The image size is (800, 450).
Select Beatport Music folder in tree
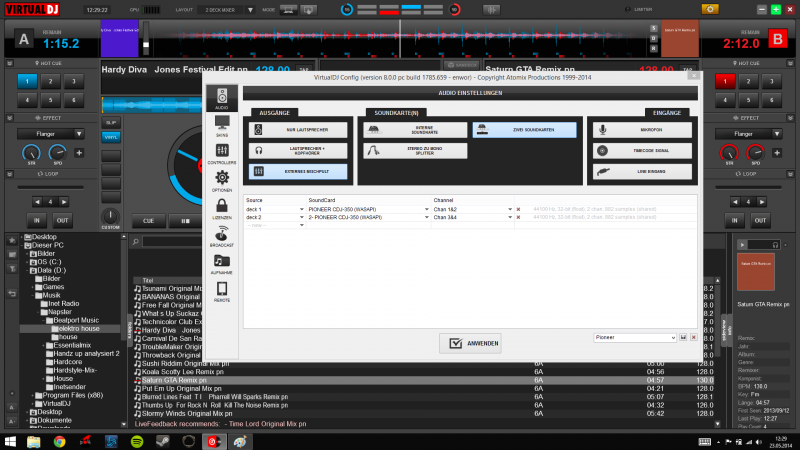76,320
